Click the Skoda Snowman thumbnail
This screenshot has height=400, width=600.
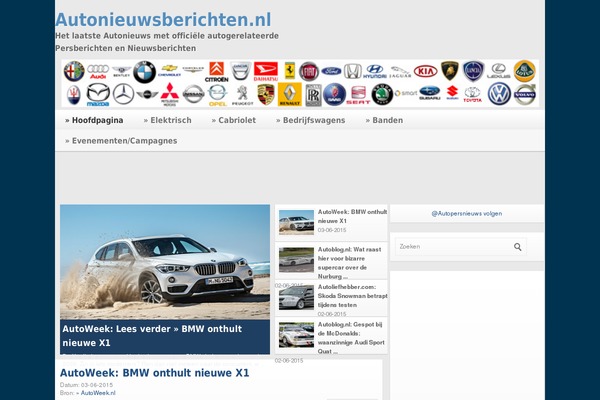tap(296, 297)
